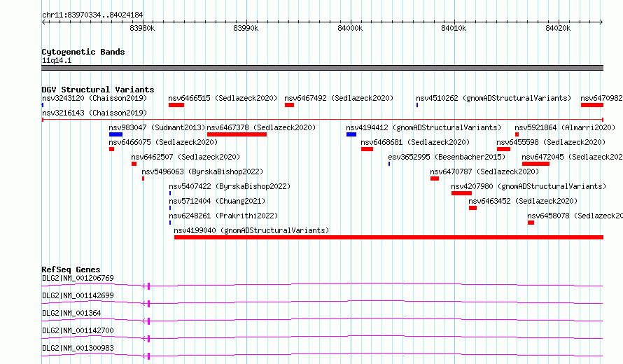
Task: Open the nsv6458078 variant label
Action: pyautogui.click(x=575, y=216)
